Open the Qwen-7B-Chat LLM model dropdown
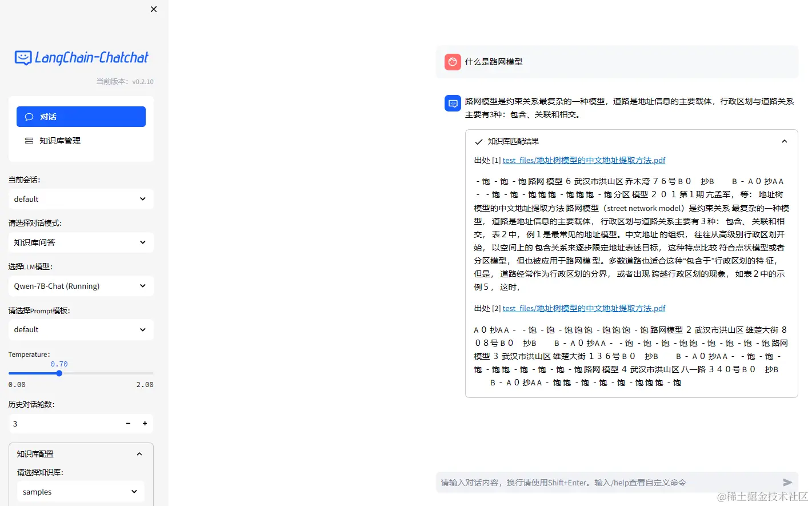812x506 pixels. [x=81, y=286]
